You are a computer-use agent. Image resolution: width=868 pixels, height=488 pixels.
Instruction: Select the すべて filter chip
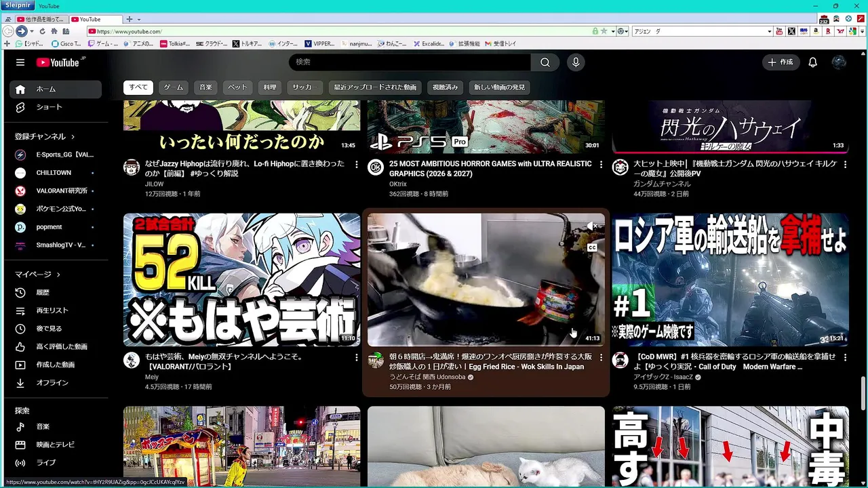point(138,87)
